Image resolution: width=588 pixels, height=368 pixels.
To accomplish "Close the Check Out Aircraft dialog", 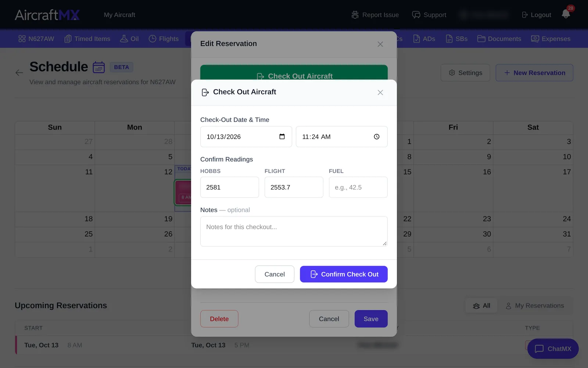I will coord(380,92).
